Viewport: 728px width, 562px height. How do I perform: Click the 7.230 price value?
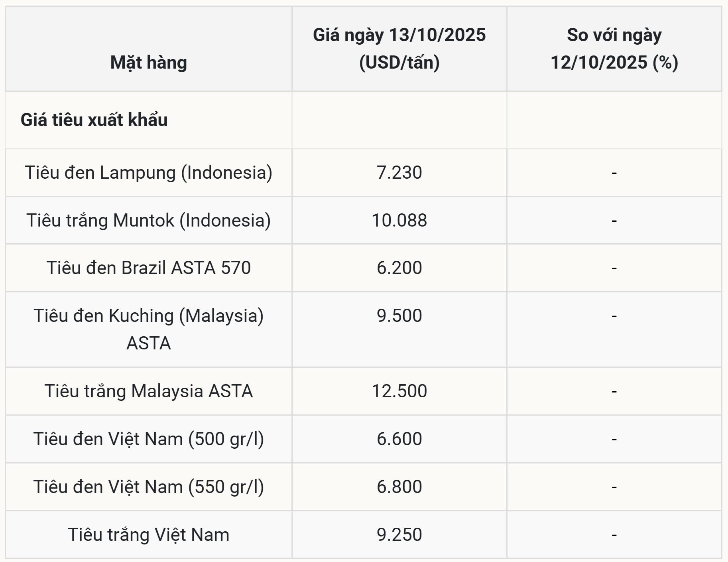click(399, 173)
